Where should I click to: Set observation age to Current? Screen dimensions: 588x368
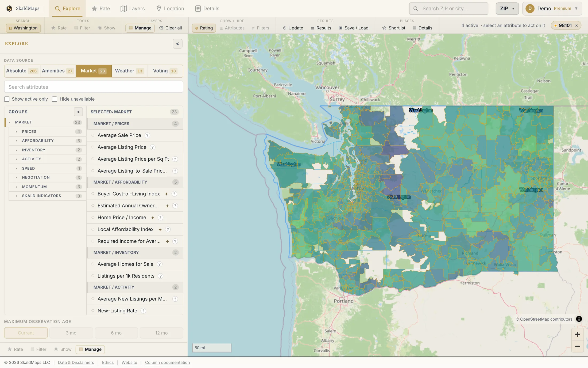(26, 333)
